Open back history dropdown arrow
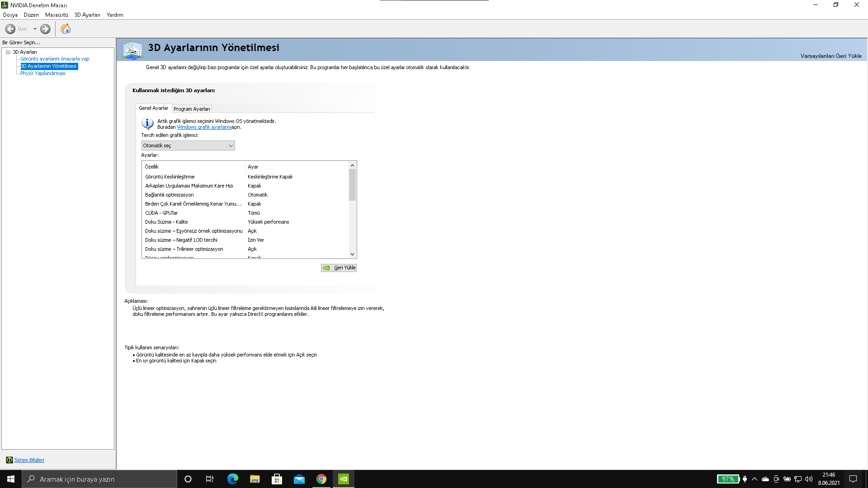Image resolution: width=868 pixels, height=488 pixels. (x=35, y=29)
